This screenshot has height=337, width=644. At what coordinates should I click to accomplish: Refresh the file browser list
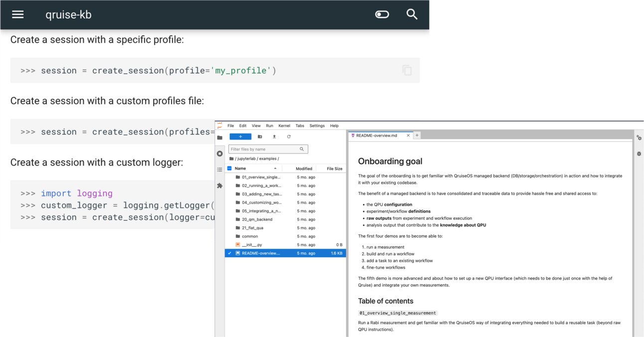click(289, 137)
